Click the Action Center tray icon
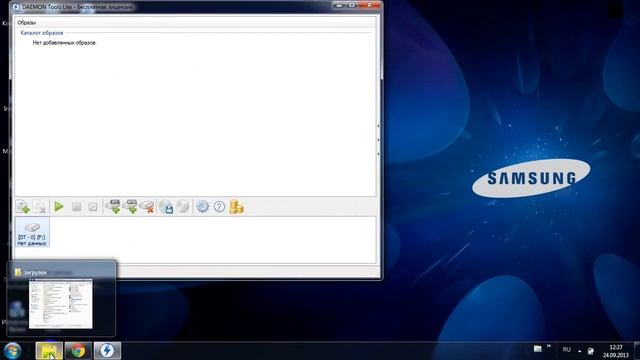 pyautogui.click(x=591, y=351)
